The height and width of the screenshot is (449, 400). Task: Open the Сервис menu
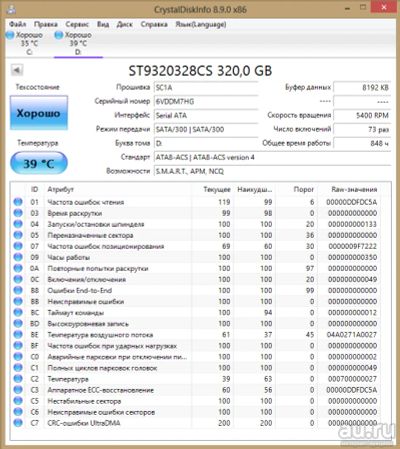[77, 24]
